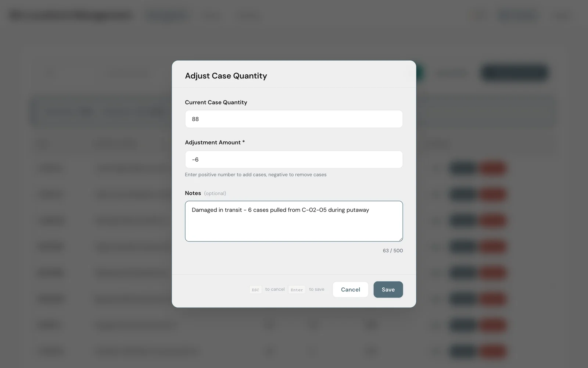Image resolution: width=588 pixels, height=368 pixels.
Task: Click the Notes textarea resize handle
Action: [x=400, y=239]
